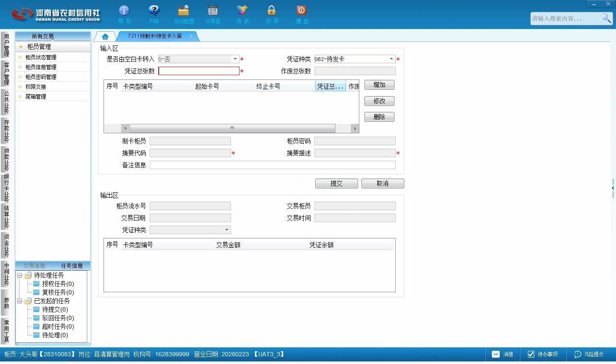
Task: Click the 增加 add button
Action: coord(379,85)
